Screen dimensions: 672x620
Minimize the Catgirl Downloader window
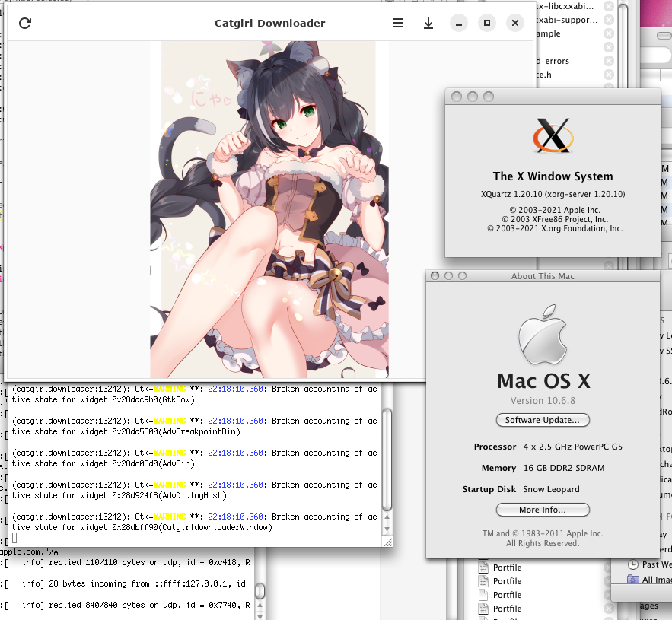tap(459, 23)
